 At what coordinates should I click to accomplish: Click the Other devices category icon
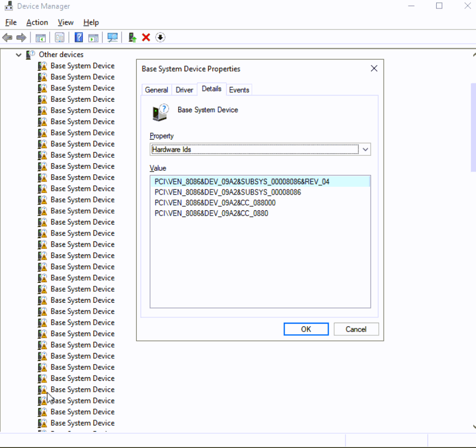point(30,55)
